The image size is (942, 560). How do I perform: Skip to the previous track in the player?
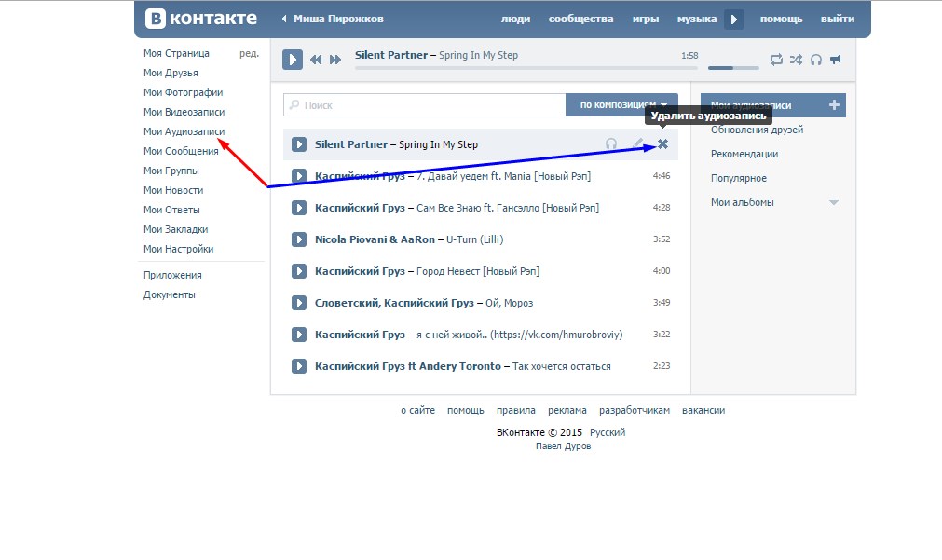(316, 60)
